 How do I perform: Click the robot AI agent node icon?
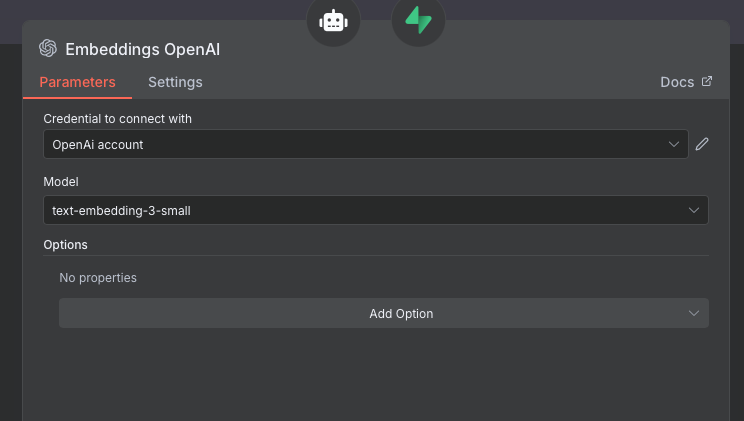pyautogui.click(x=333, y=20)
